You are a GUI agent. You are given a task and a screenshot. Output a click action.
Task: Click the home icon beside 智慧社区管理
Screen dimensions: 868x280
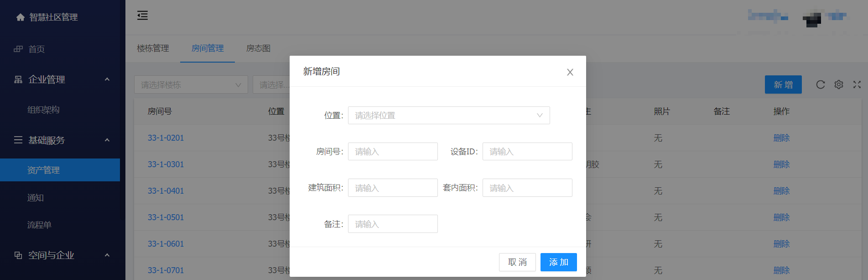pyautogui.click(x=20, y=17)
